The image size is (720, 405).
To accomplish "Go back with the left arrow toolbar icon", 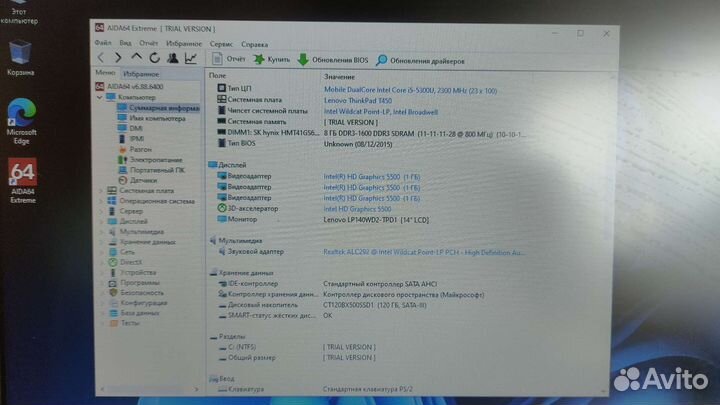I will (x=101, y=57).
